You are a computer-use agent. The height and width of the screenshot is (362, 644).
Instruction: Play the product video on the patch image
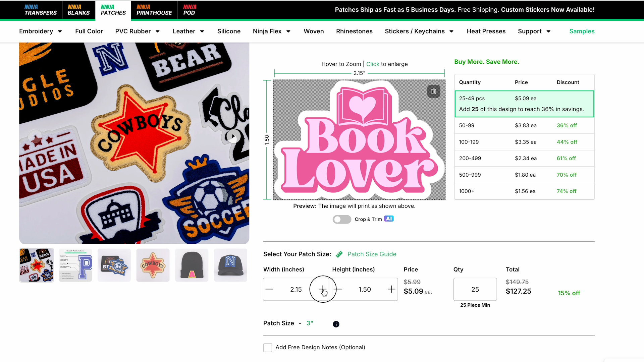click(233, 136)
